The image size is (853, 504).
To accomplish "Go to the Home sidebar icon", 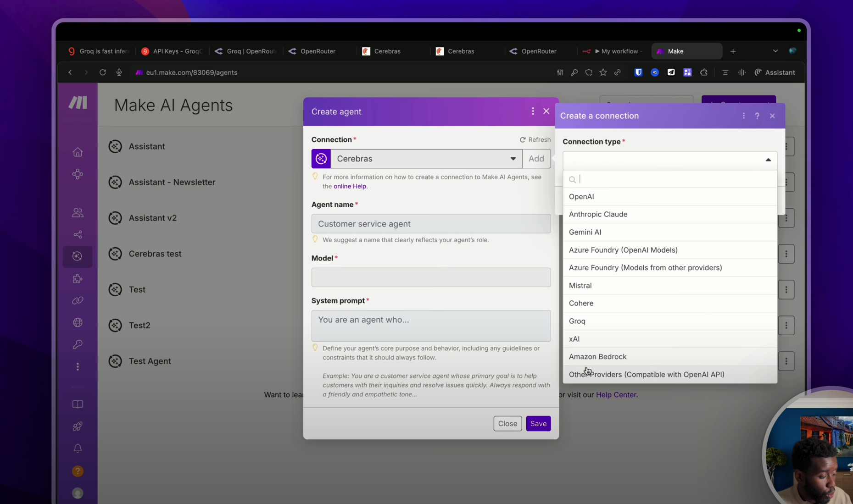I will (78, 152).
